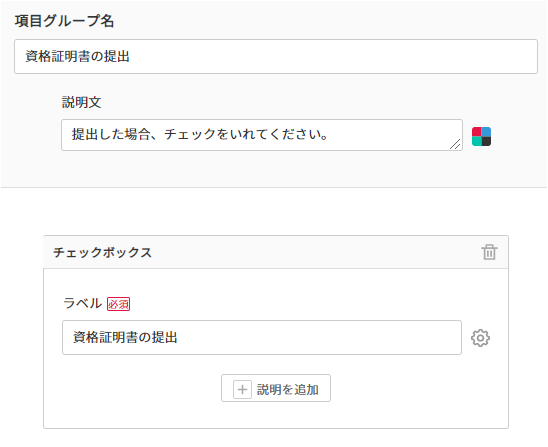Click the 説明文 label text
Image resolution: width=548 pixels, height=447 pixels.
(82, 102)
